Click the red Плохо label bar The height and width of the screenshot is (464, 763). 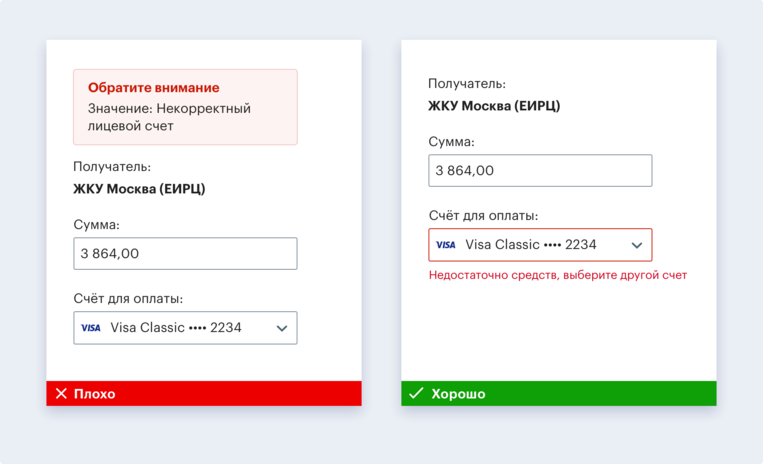click(204, 394)
